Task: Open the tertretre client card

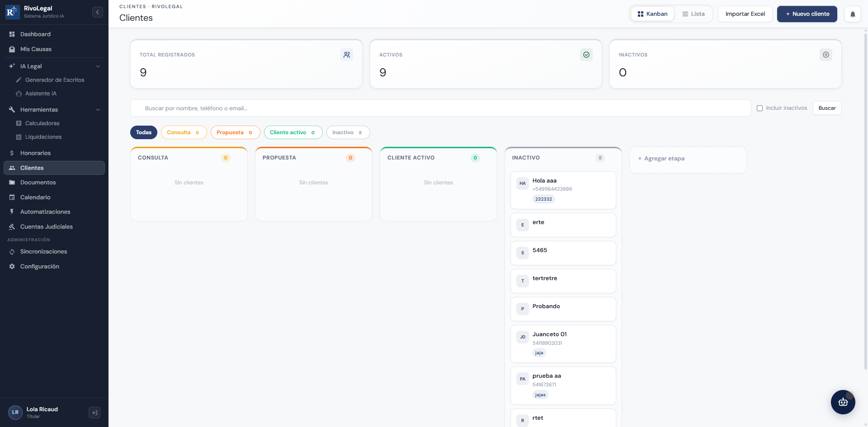Action: [x=563, y=281]
